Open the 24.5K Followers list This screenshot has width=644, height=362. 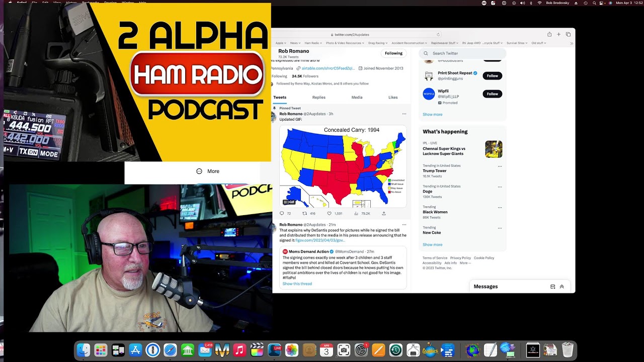[305, 76]
